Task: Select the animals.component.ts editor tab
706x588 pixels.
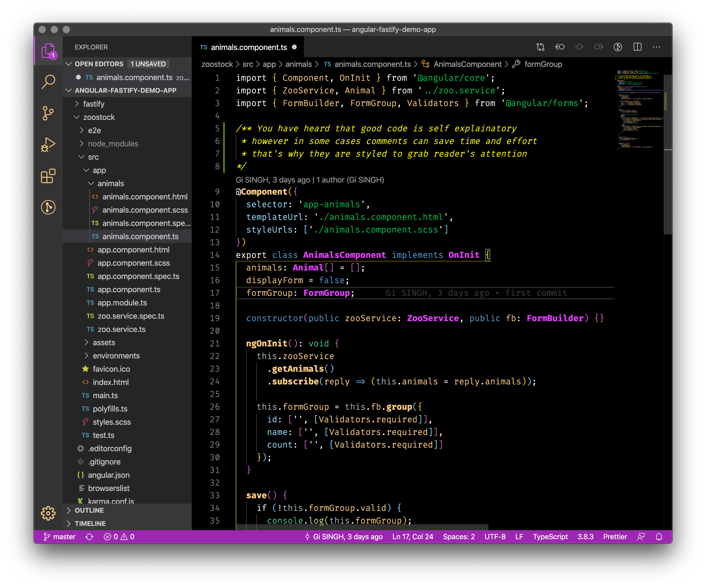Action: (248, 47)
